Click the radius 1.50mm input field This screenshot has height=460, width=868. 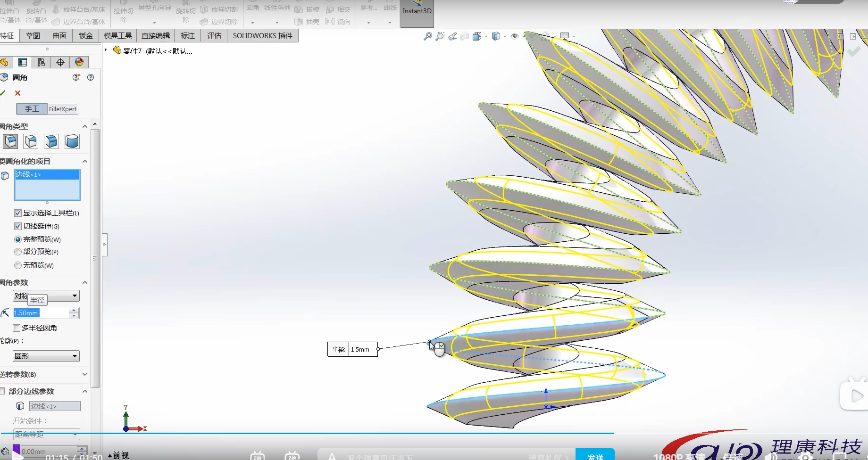[41, 313]
